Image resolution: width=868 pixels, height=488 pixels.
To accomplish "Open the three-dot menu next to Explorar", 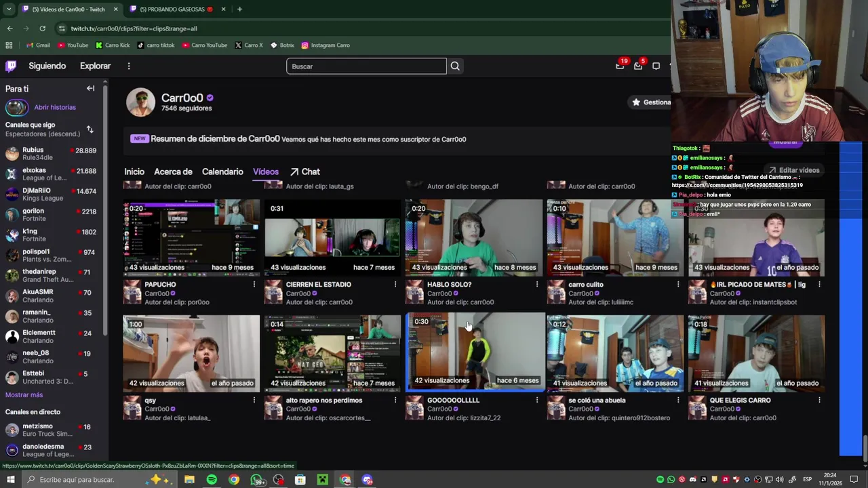I will click(129, 66).
